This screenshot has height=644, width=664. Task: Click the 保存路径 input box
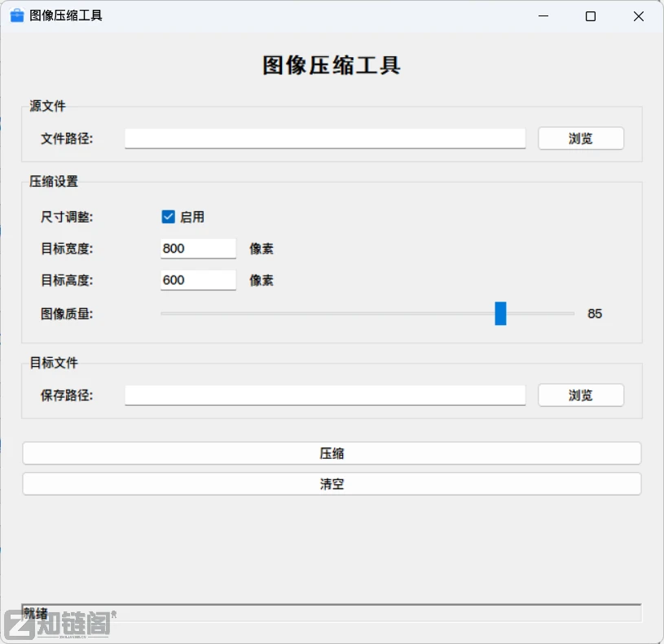(324, 395)
